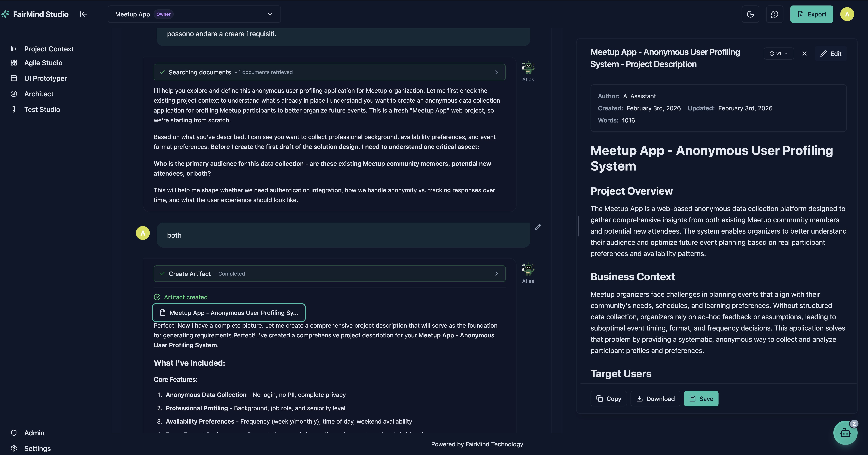868x455 pixels.
Task: Open the v1 version history dropdown
Action: 778,53
